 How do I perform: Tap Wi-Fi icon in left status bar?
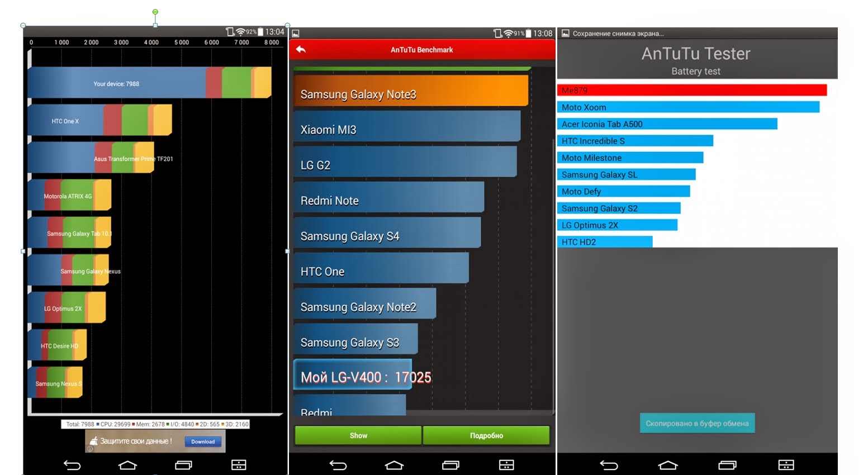(x=240, y=32)
